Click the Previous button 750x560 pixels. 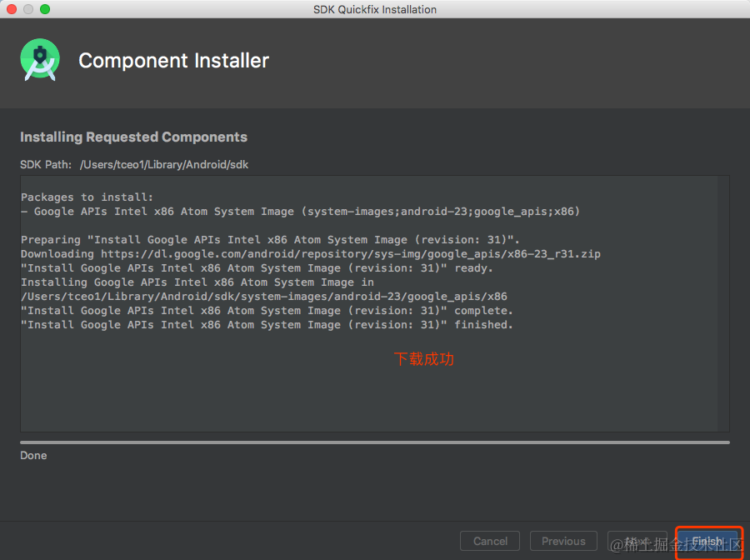click(563, 541)
